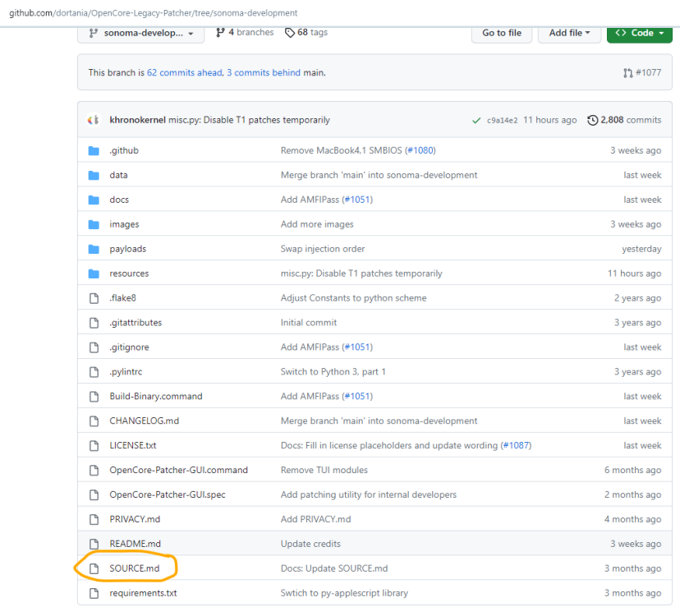The width and height of the screenshot is (680, 616).
Task: View the 4 branches list
Action: [245, 33]
